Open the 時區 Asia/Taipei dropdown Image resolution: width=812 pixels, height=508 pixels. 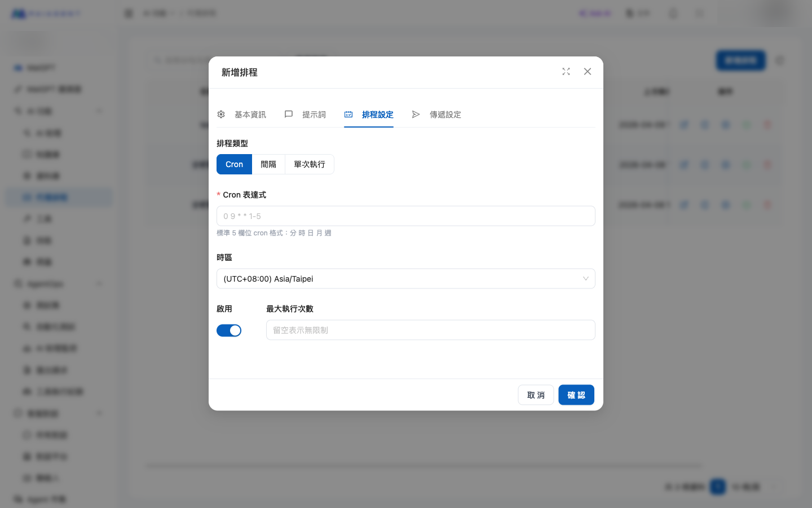tap(406, 279)
